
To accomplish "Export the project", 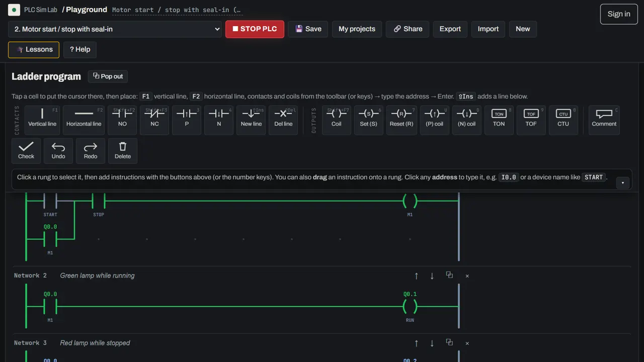I will click(x=450, y=29).
